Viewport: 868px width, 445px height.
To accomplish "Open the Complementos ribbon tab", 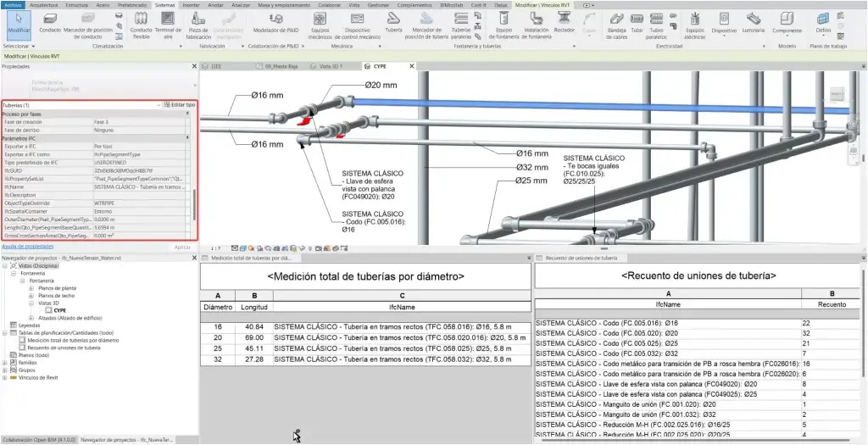I will click(415, 4).
